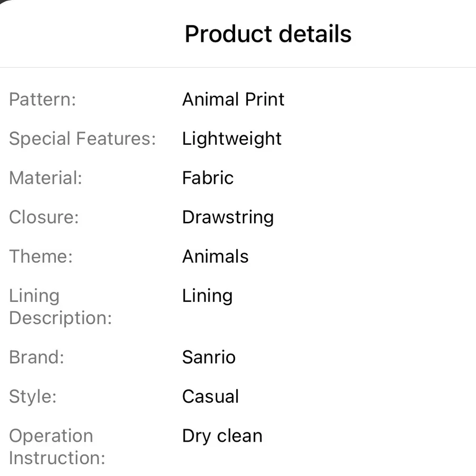Tap the Product details heading

tap(268, 34)
